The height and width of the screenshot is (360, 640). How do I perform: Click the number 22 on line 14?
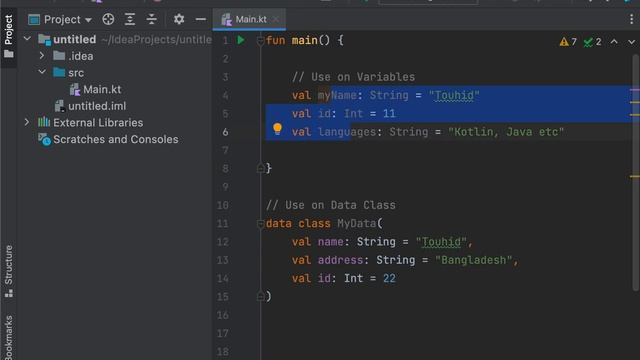tap(389, 278)
